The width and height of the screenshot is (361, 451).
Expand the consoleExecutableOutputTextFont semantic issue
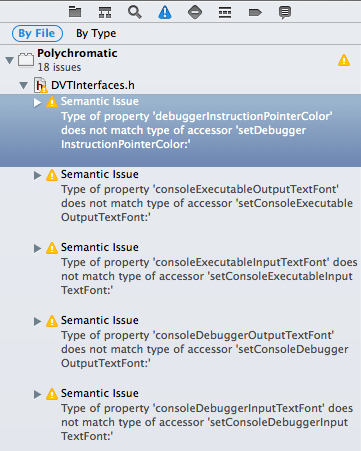point(37,175)
